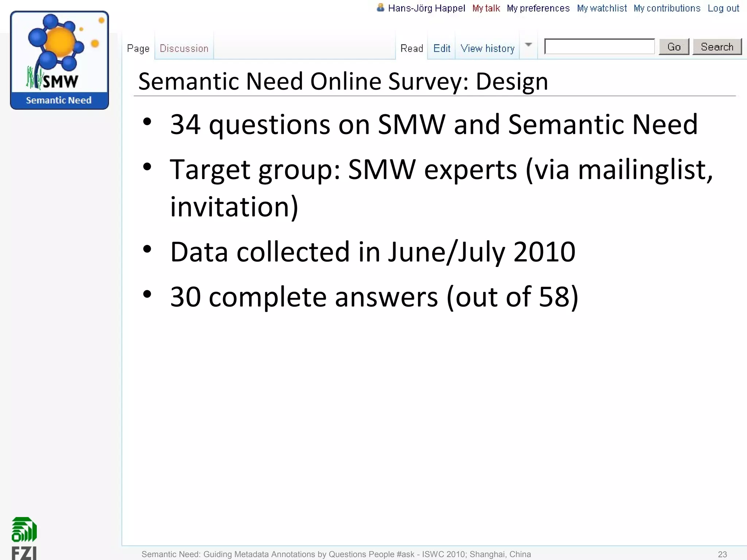Focus the wiki search input field

tap(599, 47)
